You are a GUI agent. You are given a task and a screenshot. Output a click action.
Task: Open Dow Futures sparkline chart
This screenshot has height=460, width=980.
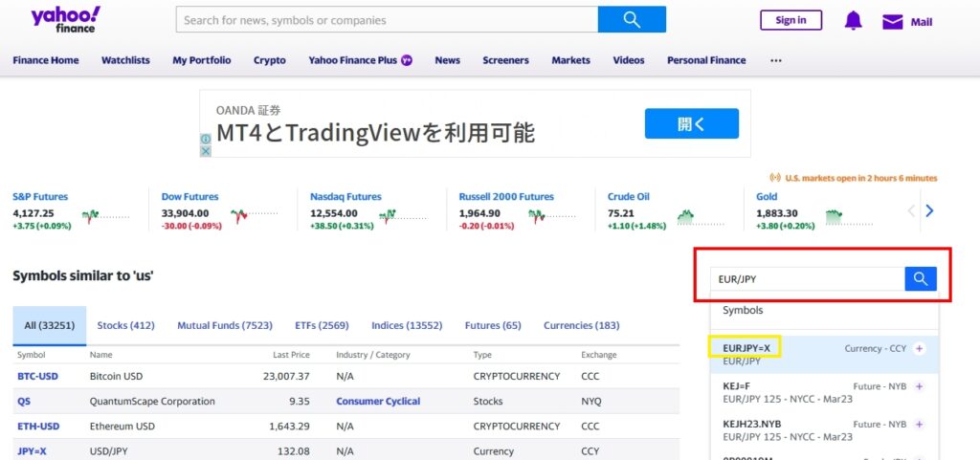[x=255, y=216]
